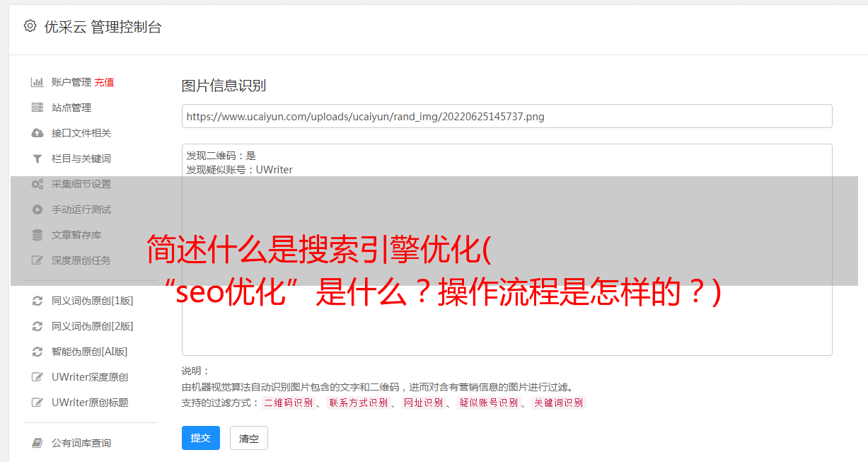Open 接口文件相关 menu item
The height and width of the screenshot is (462, 868).
coord(81,133)
